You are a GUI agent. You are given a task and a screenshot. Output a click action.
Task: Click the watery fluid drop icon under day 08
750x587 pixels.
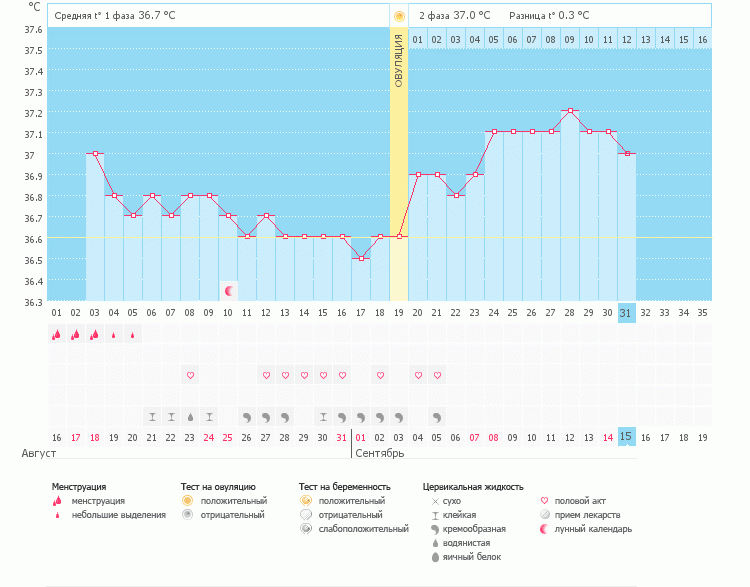coord(190,416)
